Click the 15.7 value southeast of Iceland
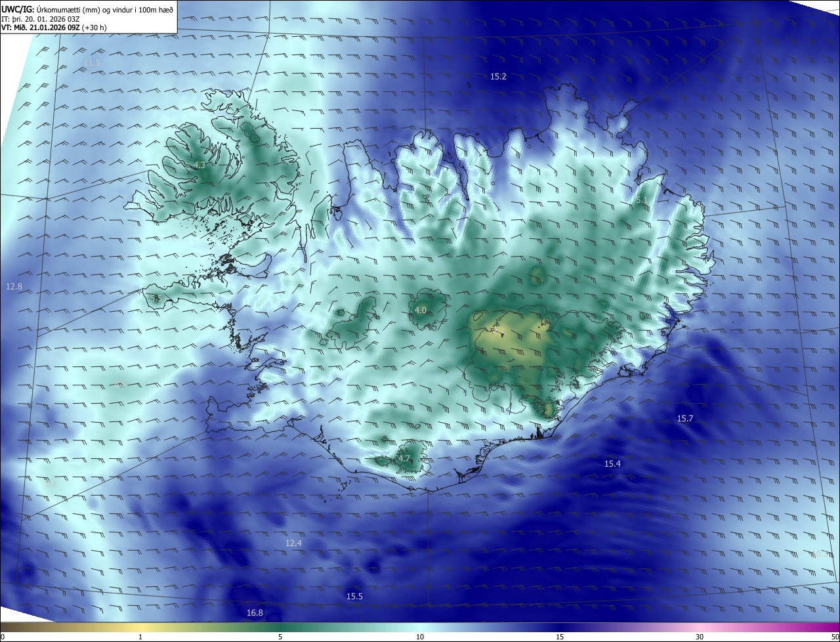 (685, 419)
